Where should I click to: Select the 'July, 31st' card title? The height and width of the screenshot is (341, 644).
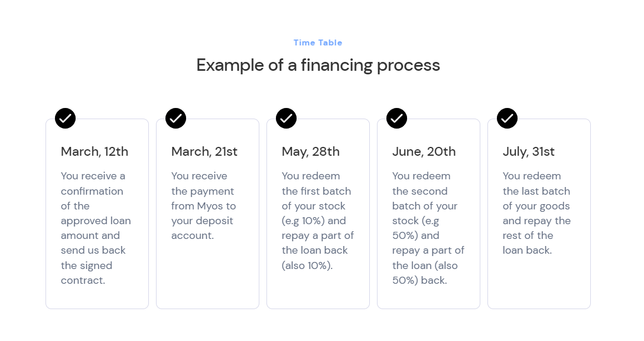tap(529, 152)
